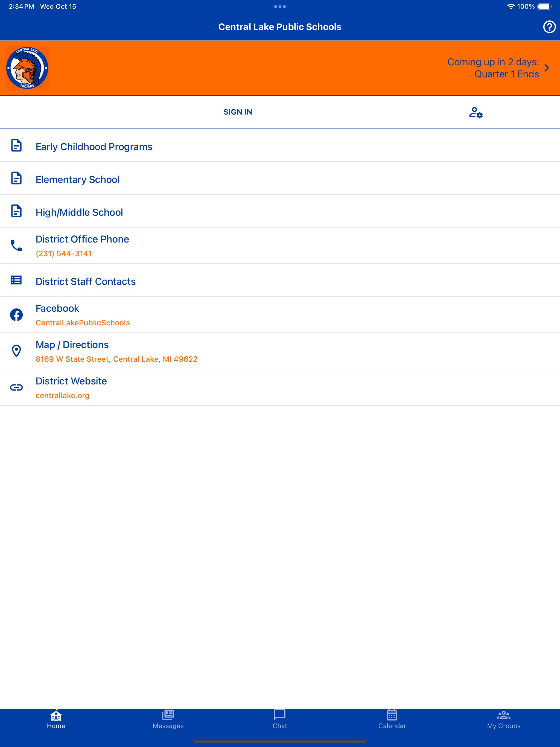560x747 pixels.
Task: Tap the Wi-Fi status icon
Action: 511,6
